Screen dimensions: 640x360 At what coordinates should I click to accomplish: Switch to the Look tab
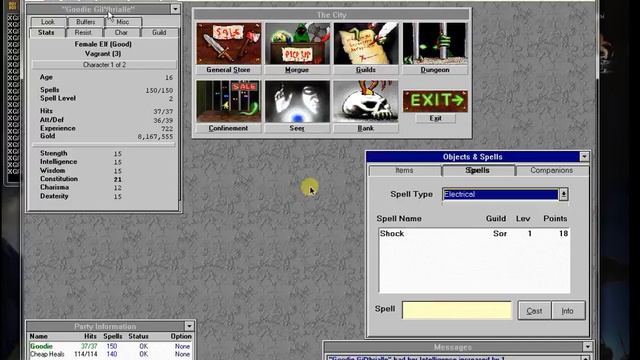point(48,22)
